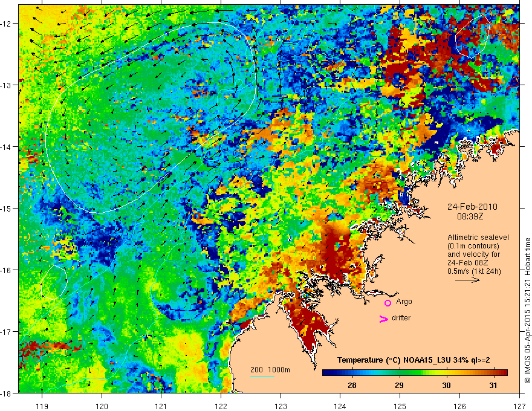Click the temperature color bar
Viewport: 532px width, 411px height.
click(x=415, y=372)
